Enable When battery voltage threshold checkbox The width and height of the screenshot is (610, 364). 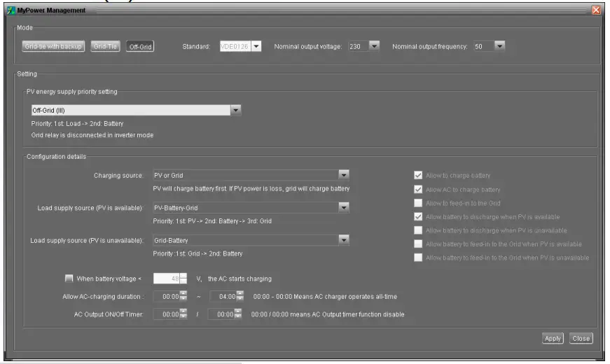(x=69, y=279)
